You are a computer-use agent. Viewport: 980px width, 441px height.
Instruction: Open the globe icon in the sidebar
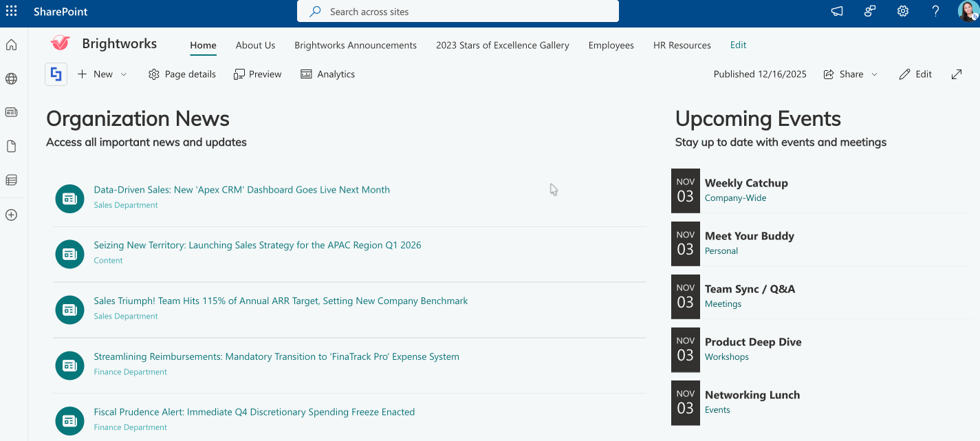point(10,78)
